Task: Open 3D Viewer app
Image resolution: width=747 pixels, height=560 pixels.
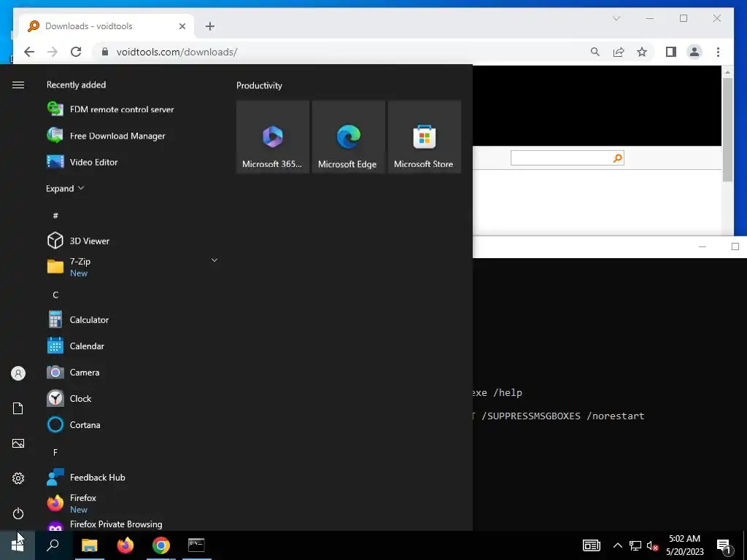Action: tap(78, 241)
